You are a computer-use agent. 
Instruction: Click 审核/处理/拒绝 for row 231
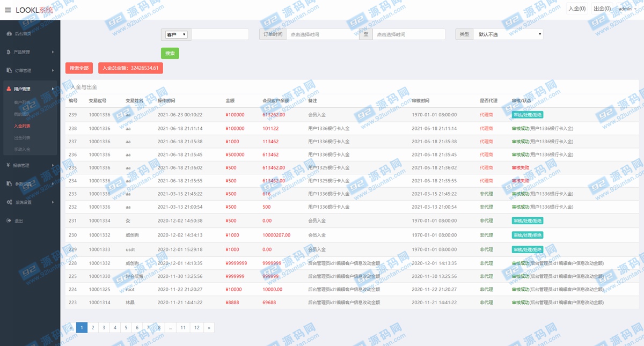528,220
